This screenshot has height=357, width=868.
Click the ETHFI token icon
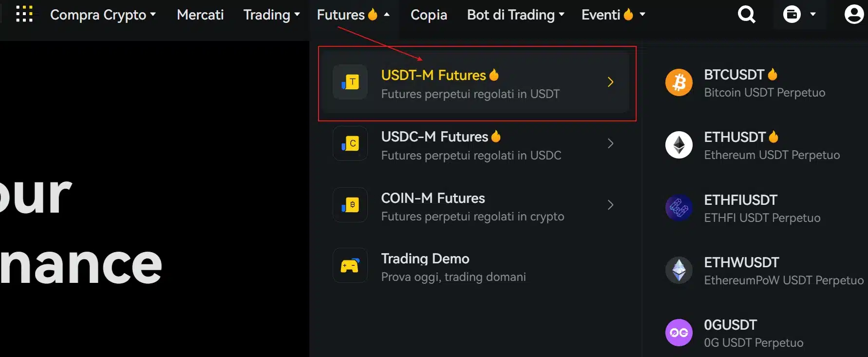pos(679,207)
